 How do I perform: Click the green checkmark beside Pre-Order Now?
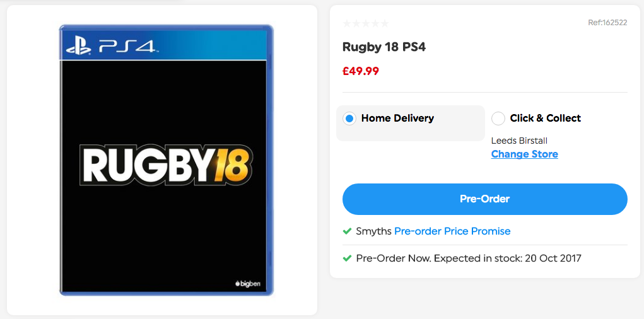[347, 258]
